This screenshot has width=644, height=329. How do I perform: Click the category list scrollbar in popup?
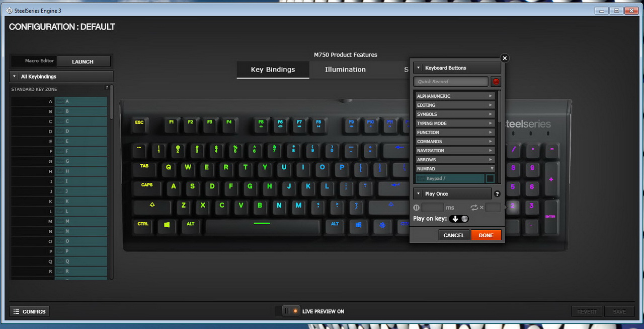(499, 107)
